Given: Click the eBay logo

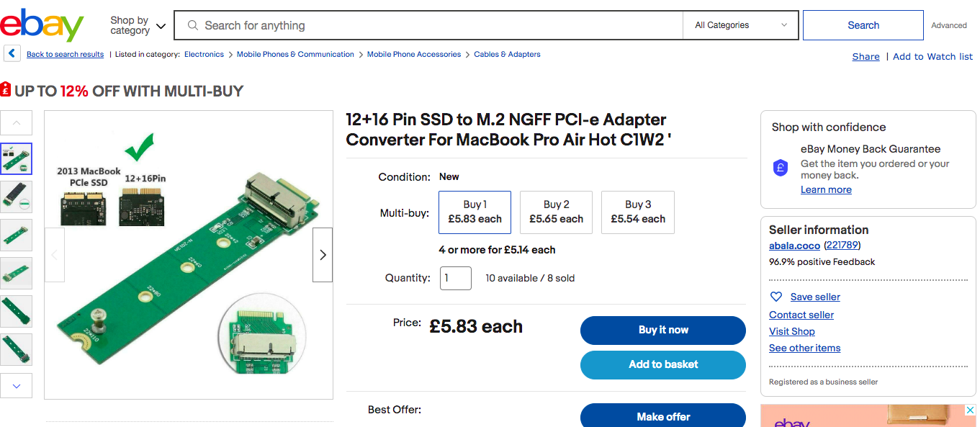Looking at the screenshot, I should (42, 25).
